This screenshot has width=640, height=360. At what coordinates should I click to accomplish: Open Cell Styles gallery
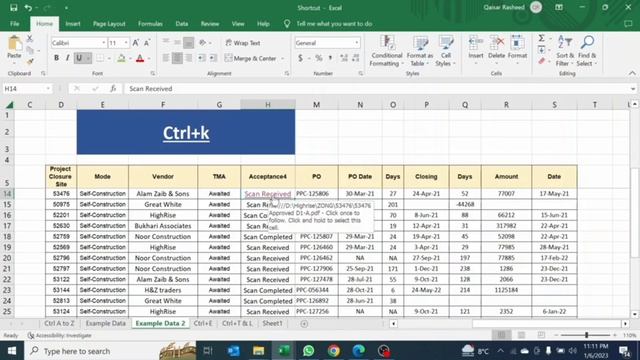[445, 51]
